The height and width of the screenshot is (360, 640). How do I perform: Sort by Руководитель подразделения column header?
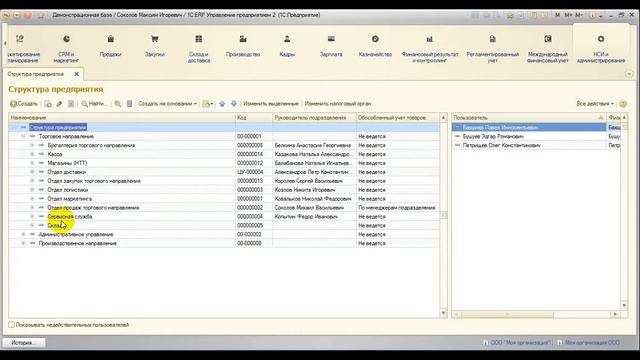pos(314,118)
